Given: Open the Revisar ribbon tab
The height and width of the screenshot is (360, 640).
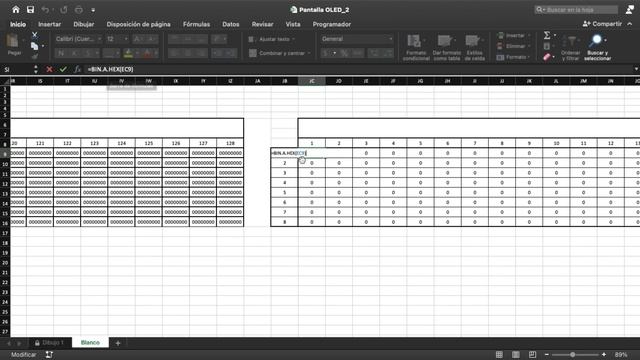Looking at the screenshot, I should pos(262,24).
